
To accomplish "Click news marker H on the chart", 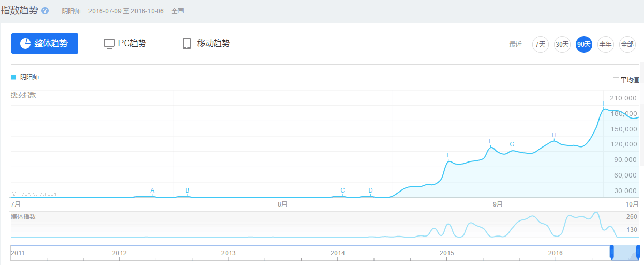I will [x=554, y=136].
